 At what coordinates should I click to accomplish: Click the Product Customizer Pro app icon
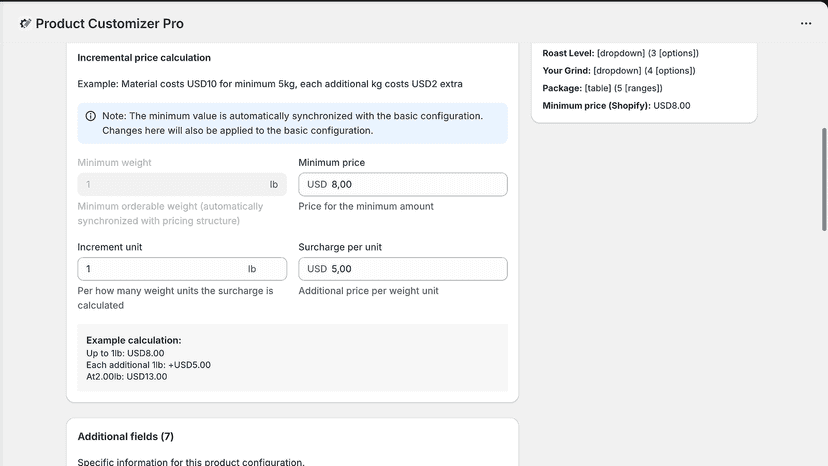[25, 23]
